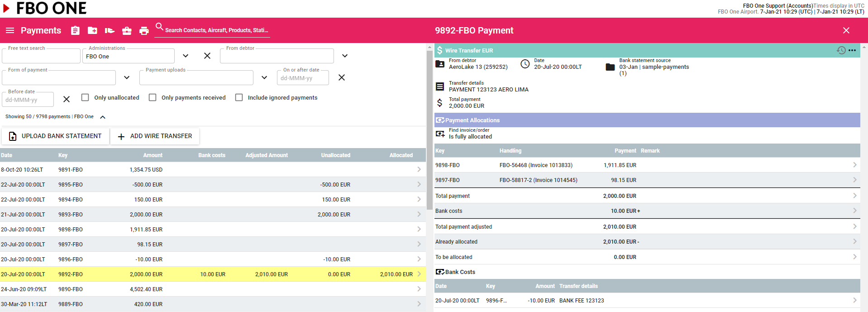Sort by the Unallocated column header

click(336, 155)
